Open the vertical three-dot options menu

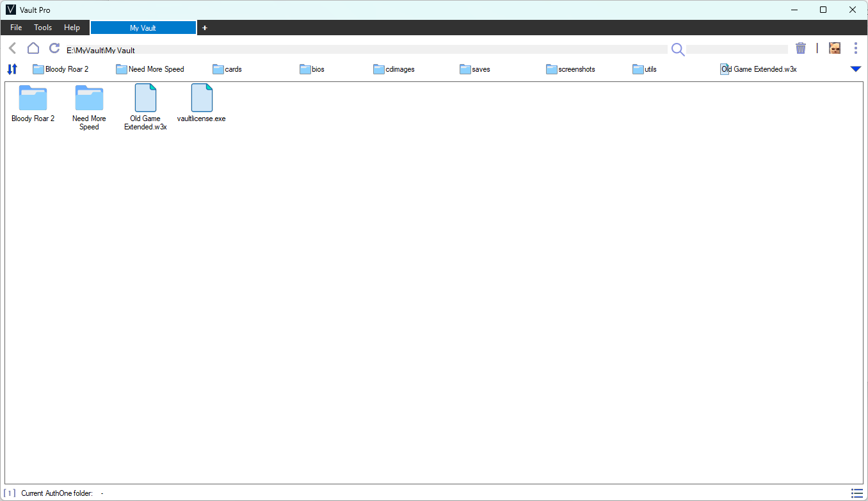click(x=856, y=48)
